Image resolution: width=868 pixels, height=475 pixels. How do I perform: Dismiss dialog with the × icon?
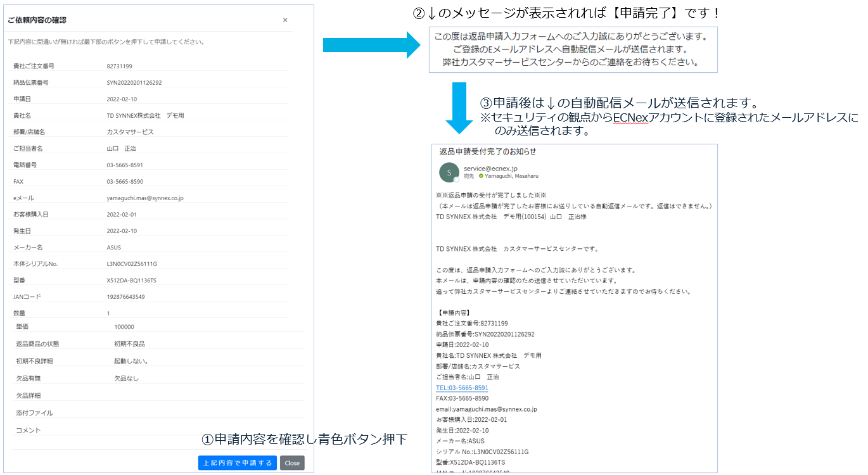pyautogui.click(x=285, y=20)
